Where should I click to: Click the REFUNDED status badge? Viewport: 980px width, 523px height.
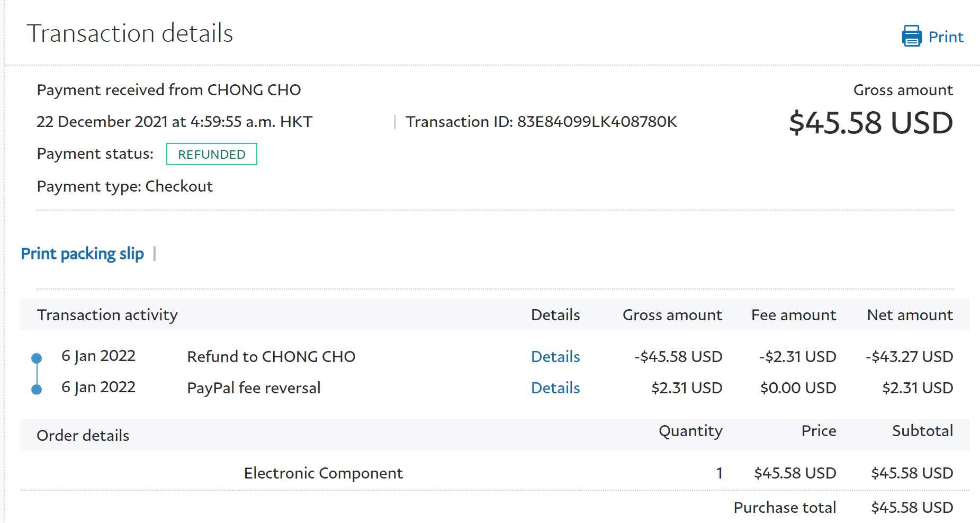pos(211,154)
